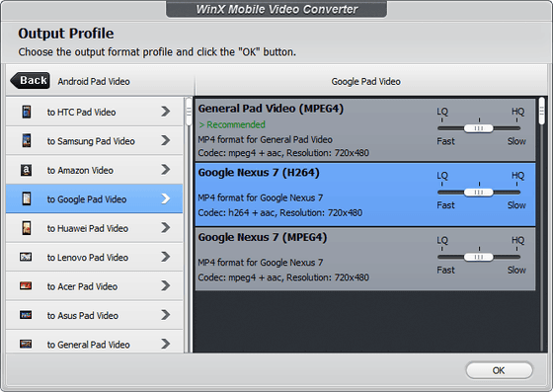Confirm the selection with OK button
553x392 pixels.
click(499, 370)
